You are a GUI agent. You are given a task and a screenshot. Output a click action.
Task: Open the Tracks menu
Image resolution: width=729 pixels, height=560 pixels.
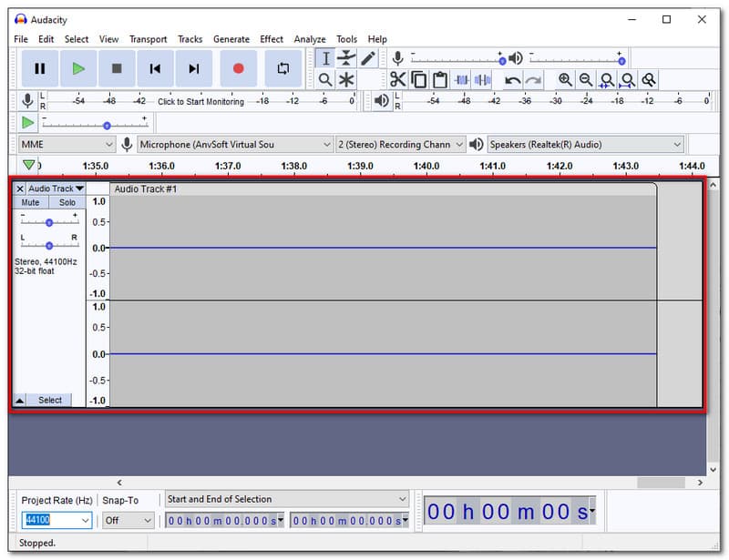coord(190,39)
